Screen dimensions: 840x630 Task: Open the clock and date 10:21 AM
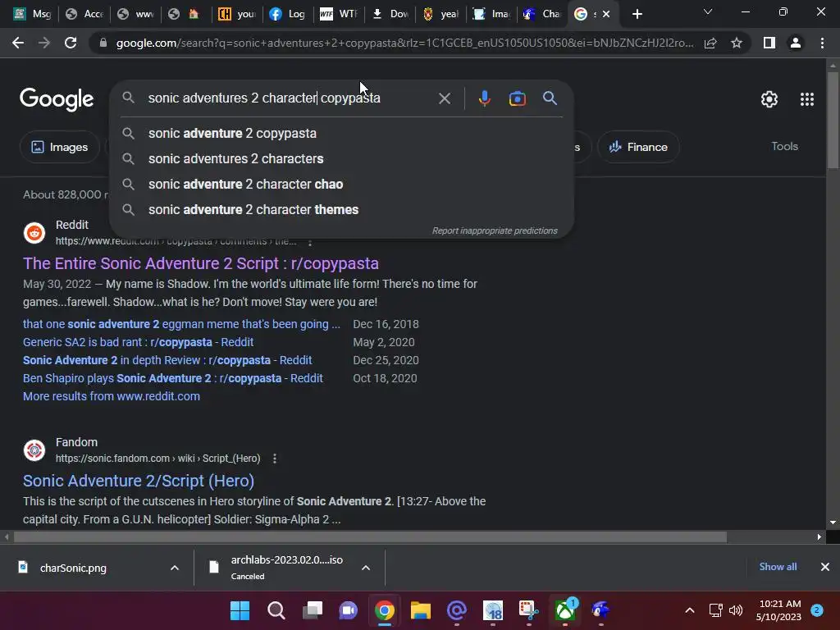click(779, 610)
